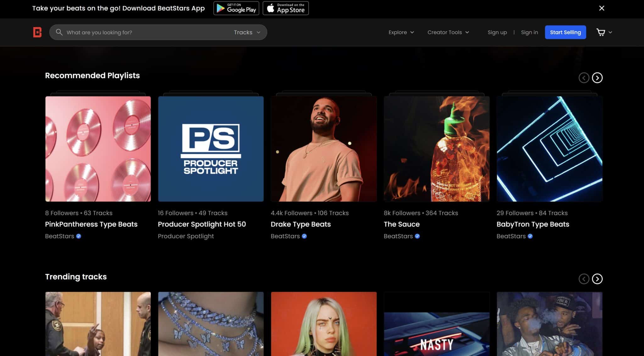Open the shopping cart icon
The height and width of the screenshot is (356, 644).
[601, 32]
